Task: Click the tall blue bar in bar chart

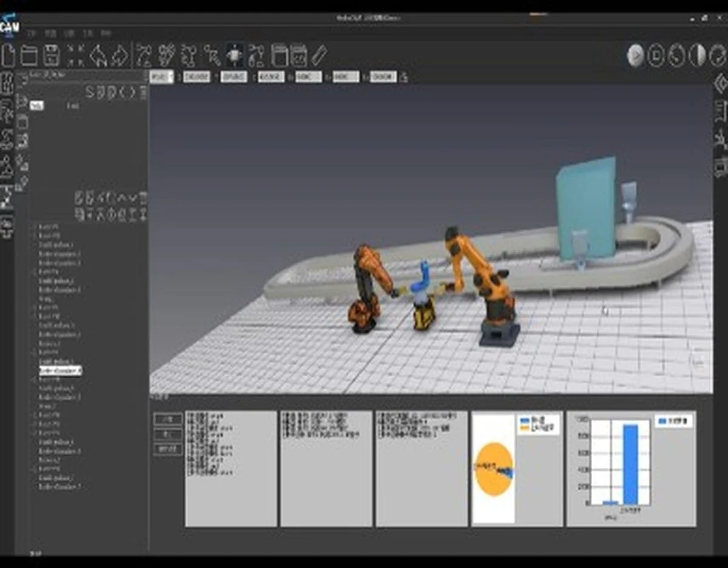Action: pos(630,464)
